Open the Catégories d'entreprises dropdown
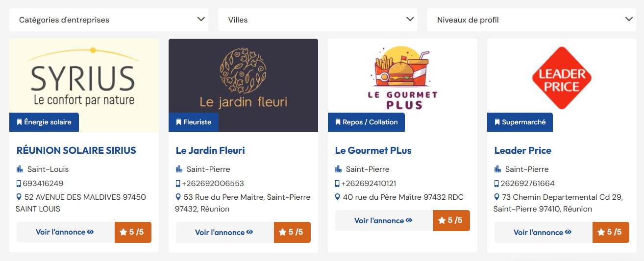Viewport: 644px width, 261px height. (x=108, y=20)
